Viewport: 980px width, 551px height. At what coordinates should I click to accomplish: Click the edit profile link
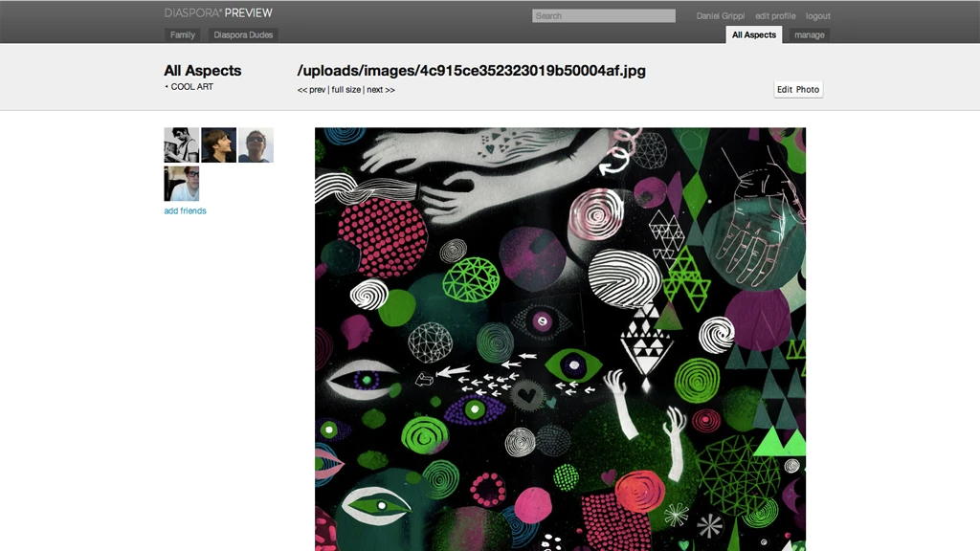pyautogui.click(x=775, y=16)
